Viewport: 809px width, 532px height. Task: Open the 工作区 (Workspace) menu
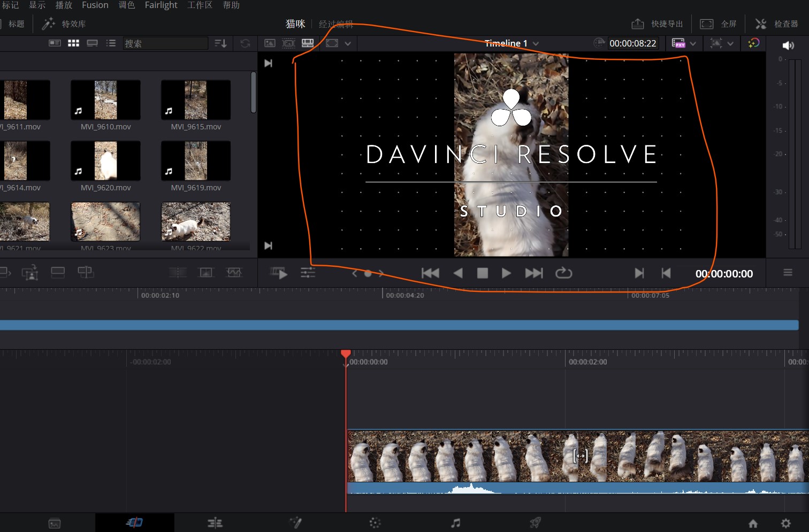(200, 5)
